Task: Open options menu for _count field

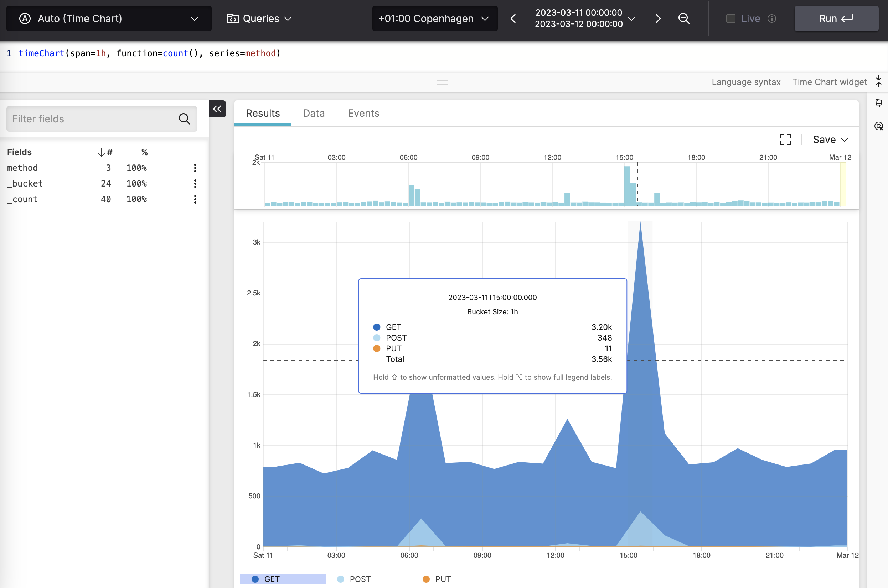Action: click(x=195, y=199)
